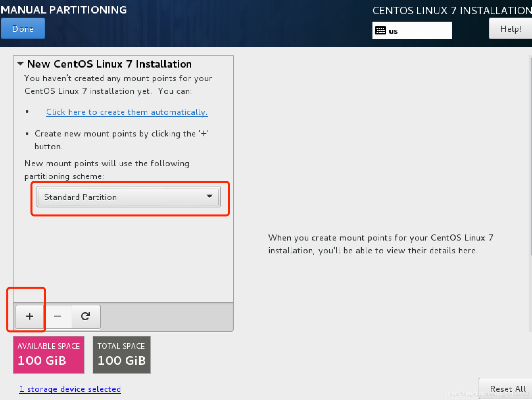Click here to create them automatically link

[127, 112]
